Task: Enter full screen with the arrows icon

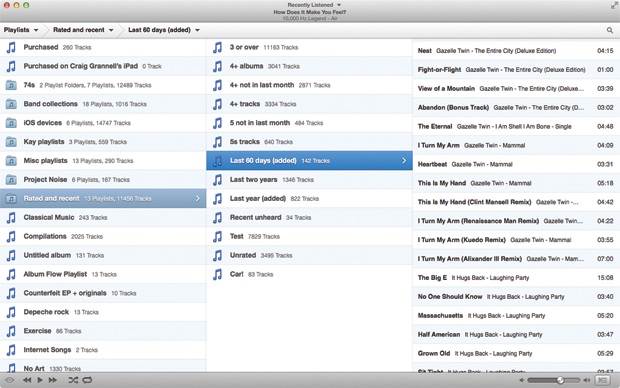Action: click(x=614, y=6)
